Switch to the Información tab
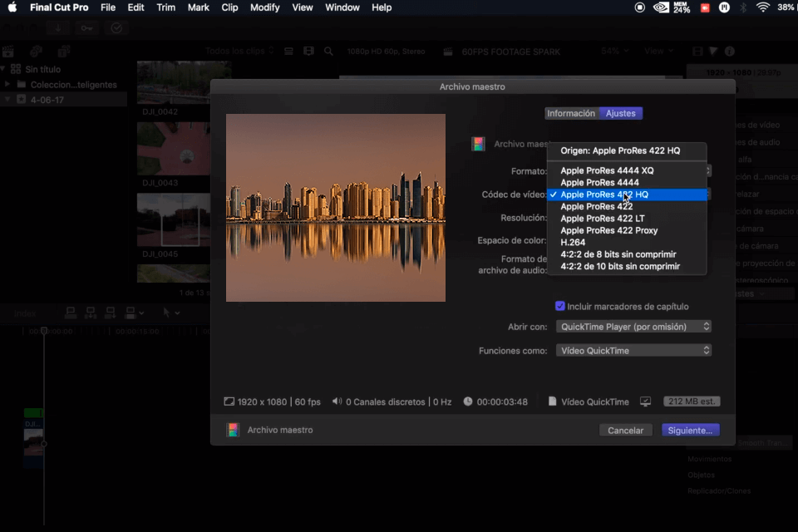 (x=571, y=113)
